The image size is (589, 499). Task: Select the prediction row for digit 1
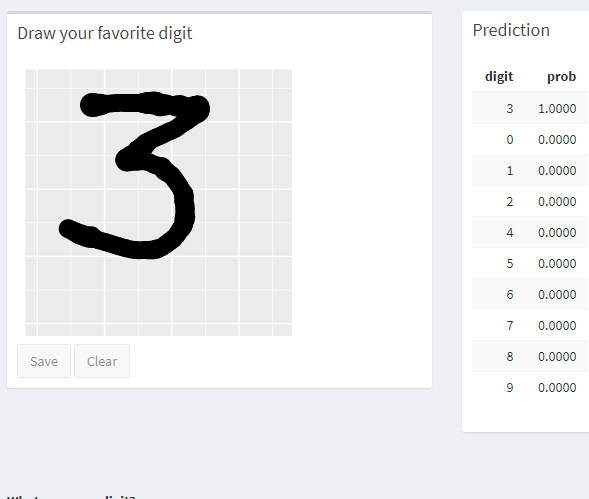530,170
